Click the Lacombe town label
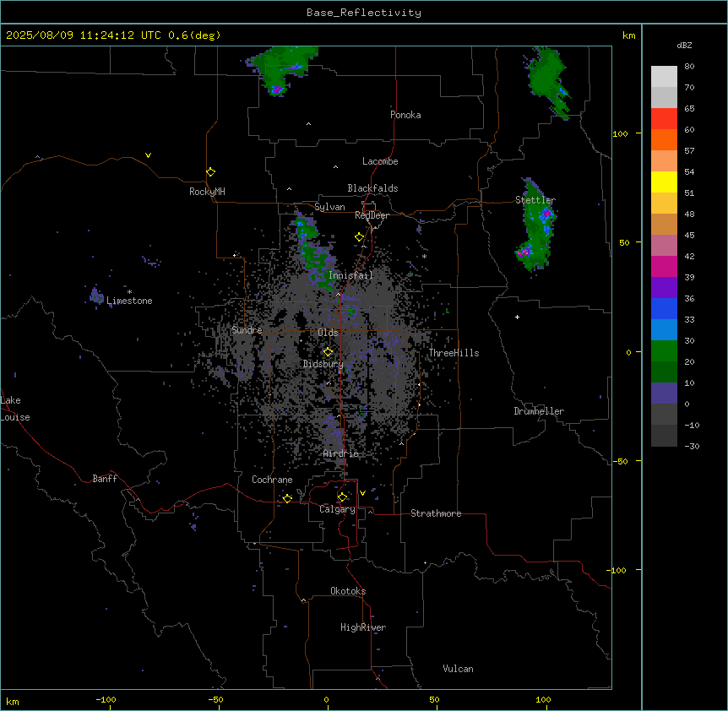The height and width of the screenshot is (711, 728). [x=380, y=161]
